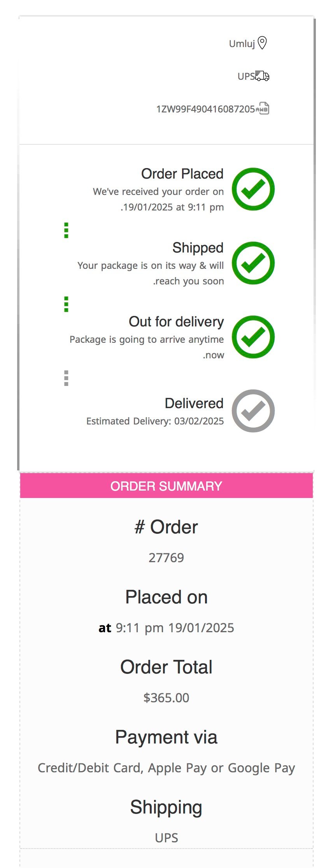Click the grey checkmark for Delivered

click(253, 411)
